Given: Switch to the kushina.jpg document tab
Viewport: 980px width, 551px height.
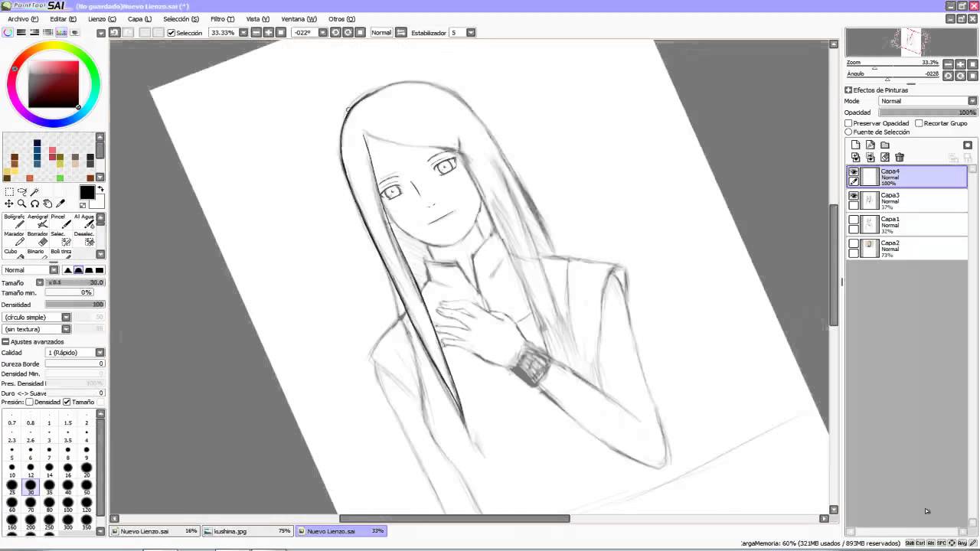Looking at the screenshot, I should 248,531.
